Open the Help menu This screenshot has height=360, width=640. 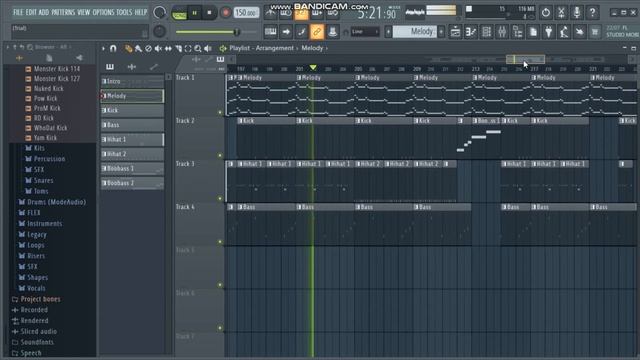141,12
